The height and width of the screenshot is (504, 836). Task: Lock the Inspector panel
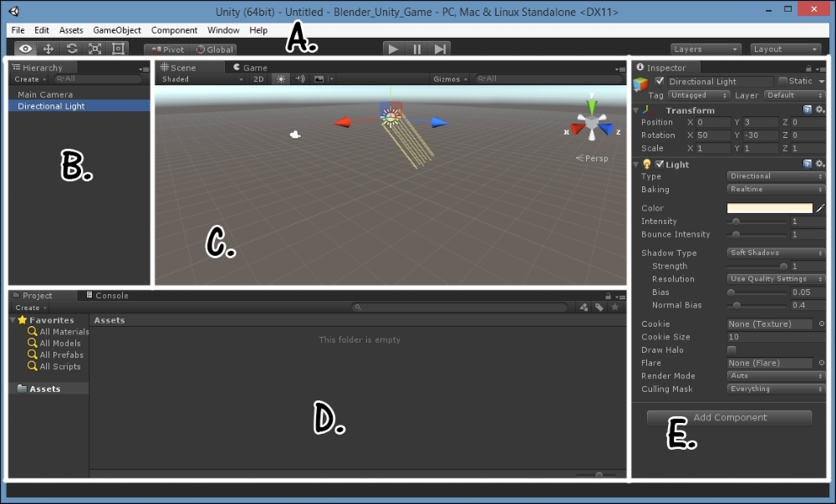[x=808, y=69]
